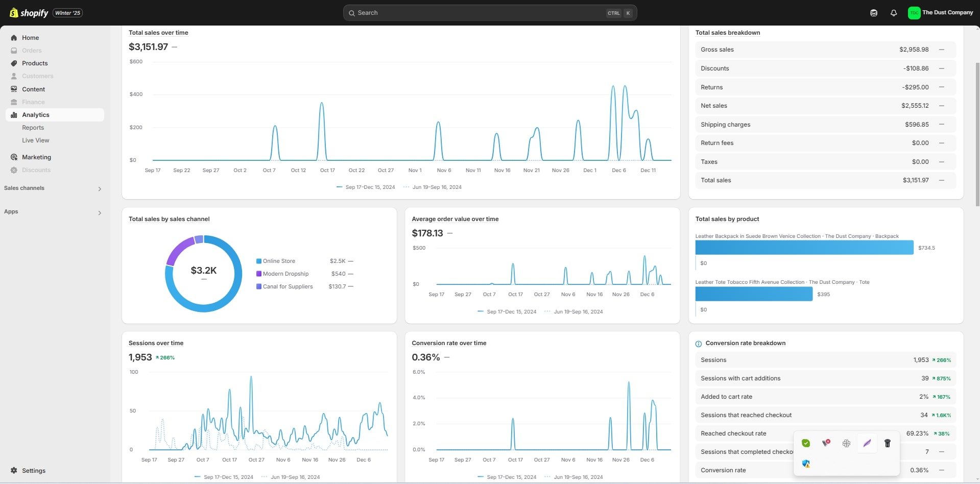Click the purple feather tray icon
The height and width of the screenshot is (484, 980).
[x=867, y=443]
